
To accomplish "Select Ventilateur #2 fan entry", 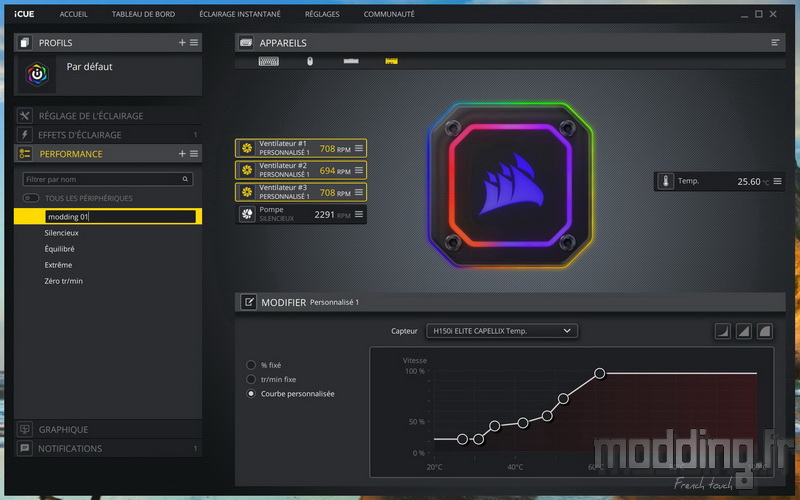I will pyautogui.click(x=301, y=170).
